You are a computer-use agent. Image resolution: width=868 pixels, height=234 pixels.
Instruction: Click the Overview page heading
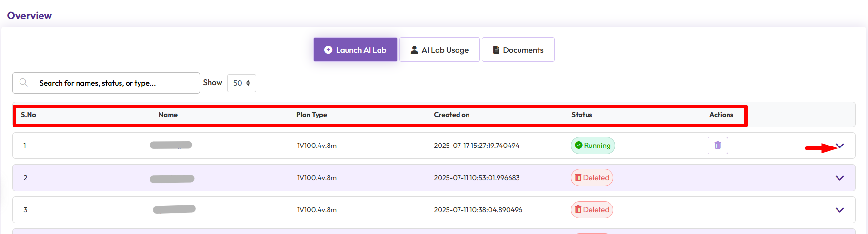click(x=30, y=16)
